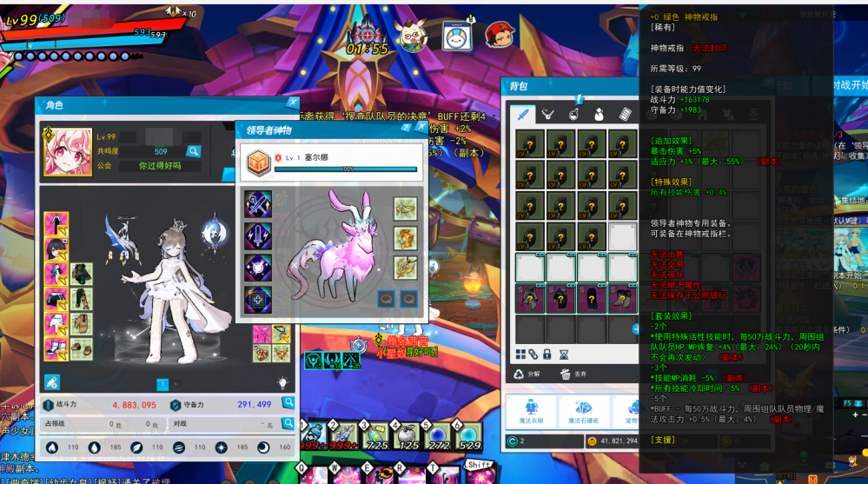Expand inventory slots with blue plus button

635,329
